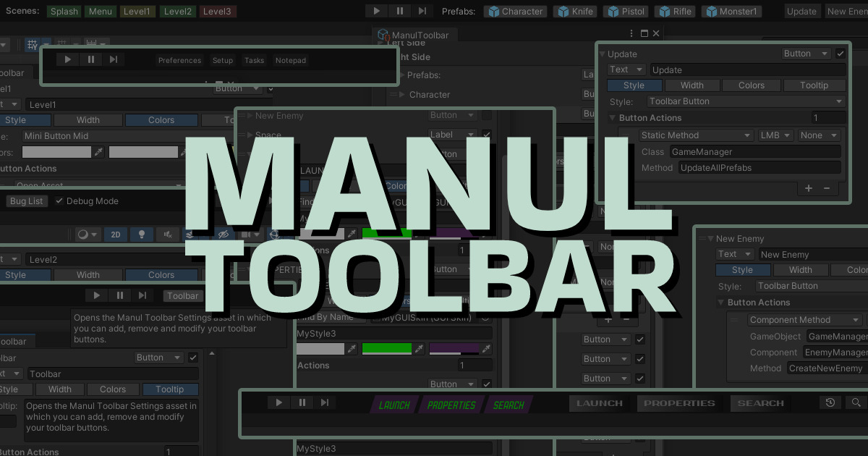Screen dimensions: 868x456
Task: Toggle the 2D scene view button
Action: coord(115,235)
